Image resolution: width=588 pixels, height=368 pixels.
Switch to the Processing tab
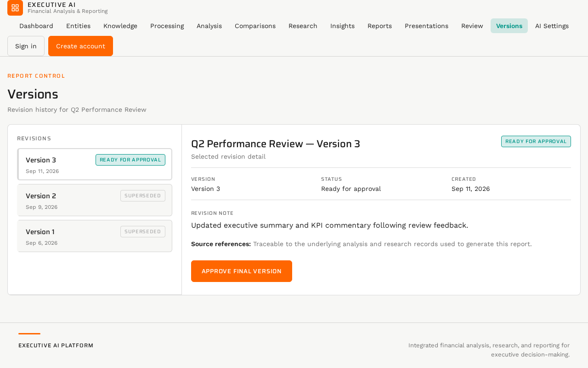(x=167, y=26)
